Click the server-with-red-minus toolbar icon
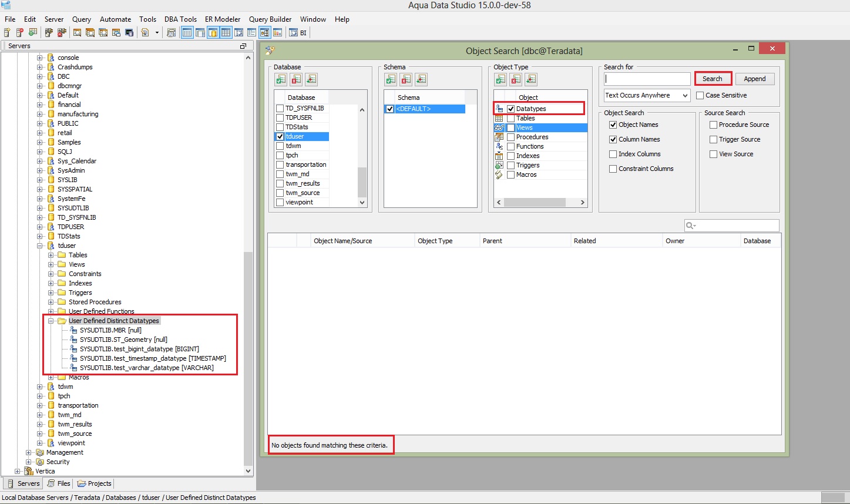 tap(20, 33)
